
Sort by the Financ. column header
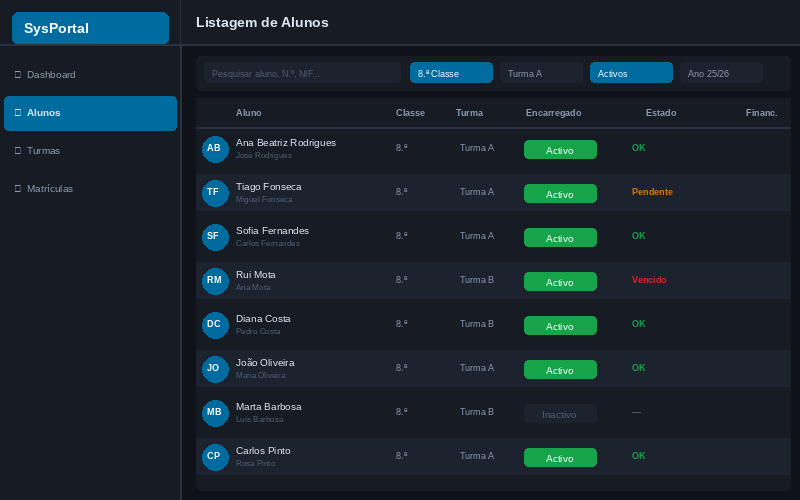761,113
